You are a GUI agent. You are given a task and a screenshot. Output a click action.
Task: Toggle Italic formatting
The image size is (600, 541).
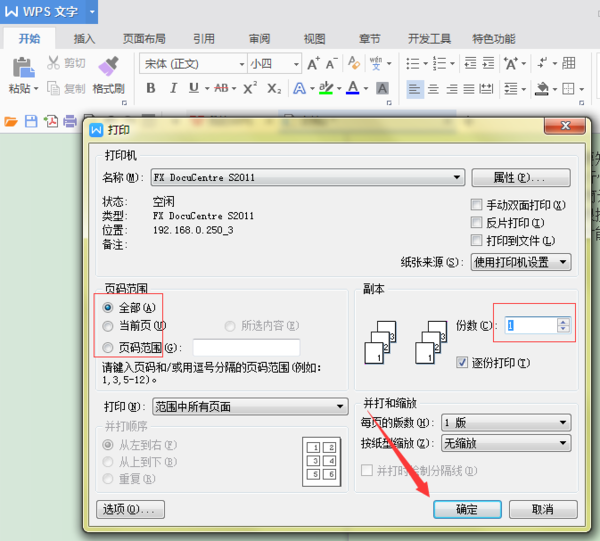[x=173, y=88]
